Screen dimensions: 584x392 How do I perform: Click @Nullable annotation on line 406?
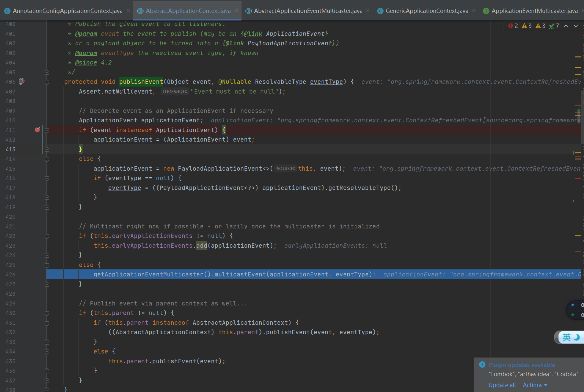[235, 82]
